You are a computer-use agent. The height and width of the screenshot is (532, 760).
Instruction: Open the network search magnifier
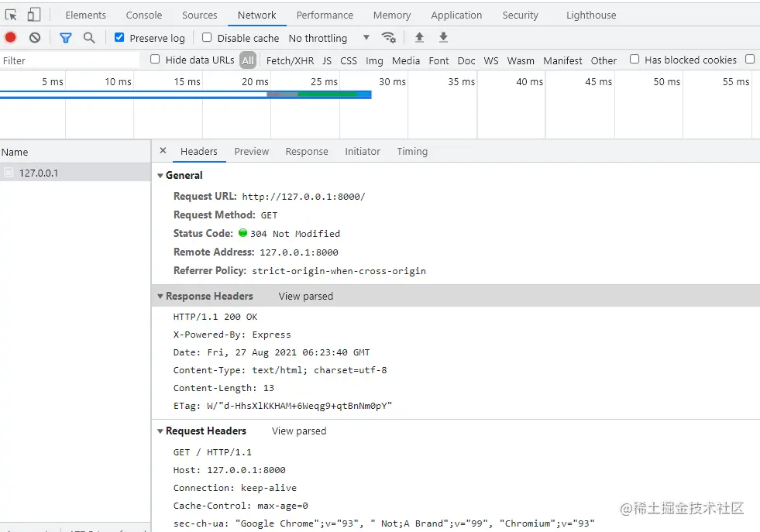pos(88,37)
